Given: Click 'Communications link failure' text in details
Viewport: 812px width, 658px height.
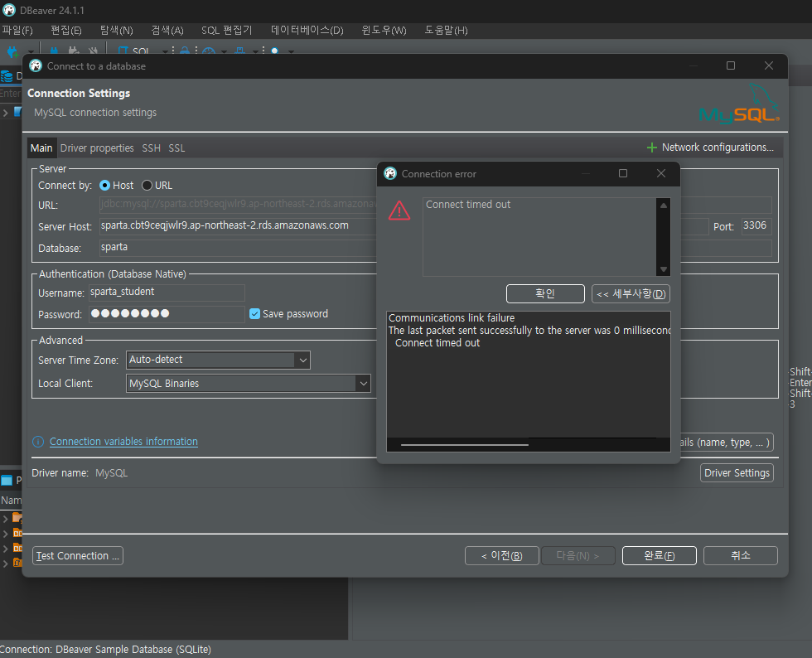Looking at the screenshot, I should coord(452,318).
